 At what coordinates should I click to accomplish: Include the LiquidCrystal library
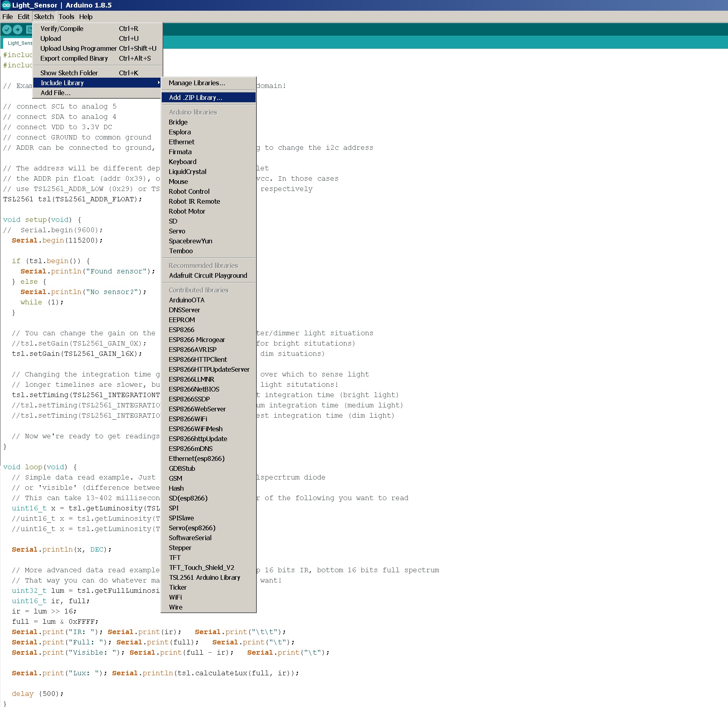pos(208,172)
